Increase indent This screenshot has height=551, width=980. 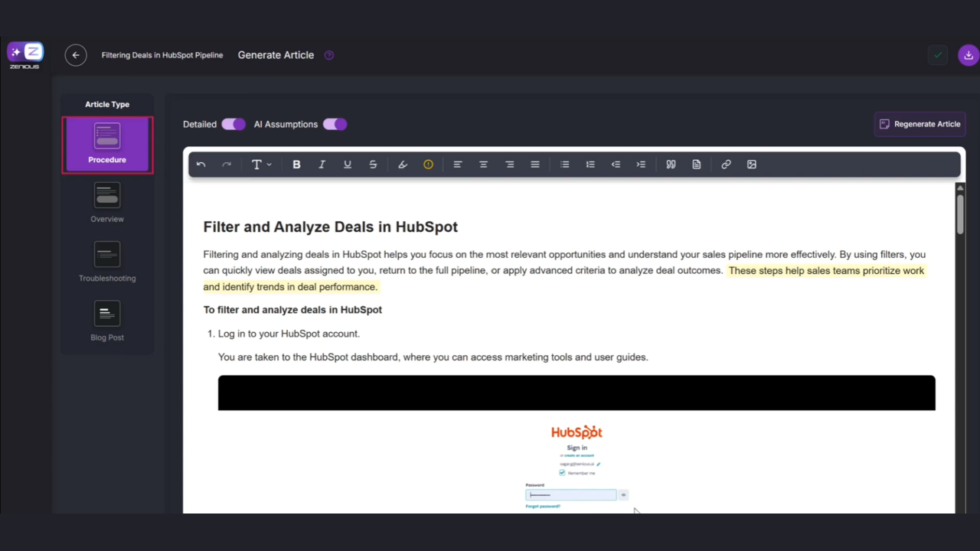pos(641,165)
